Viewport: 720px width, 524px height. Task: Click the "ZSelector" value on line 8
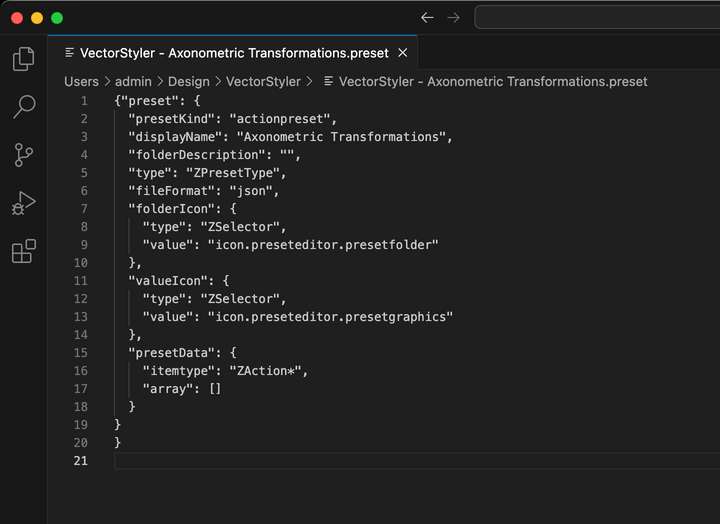(240, 227)
